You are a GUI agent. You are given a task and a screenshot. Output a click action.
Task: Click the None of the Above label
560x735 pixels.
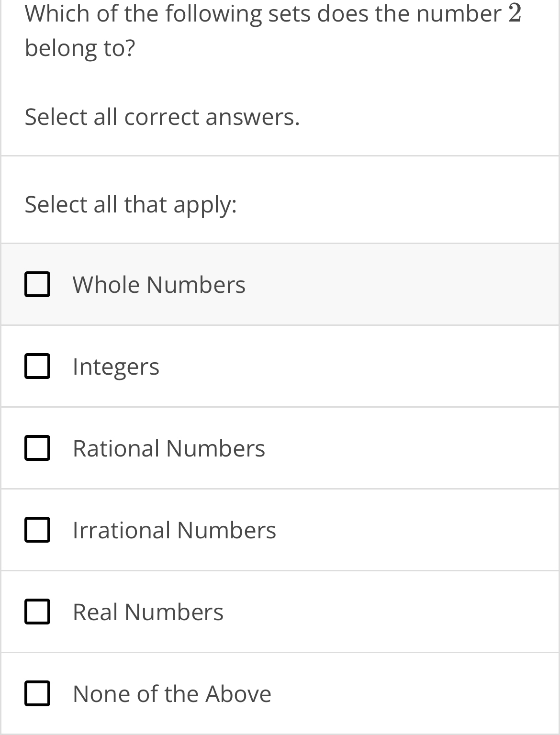click(x=172, y=693)
